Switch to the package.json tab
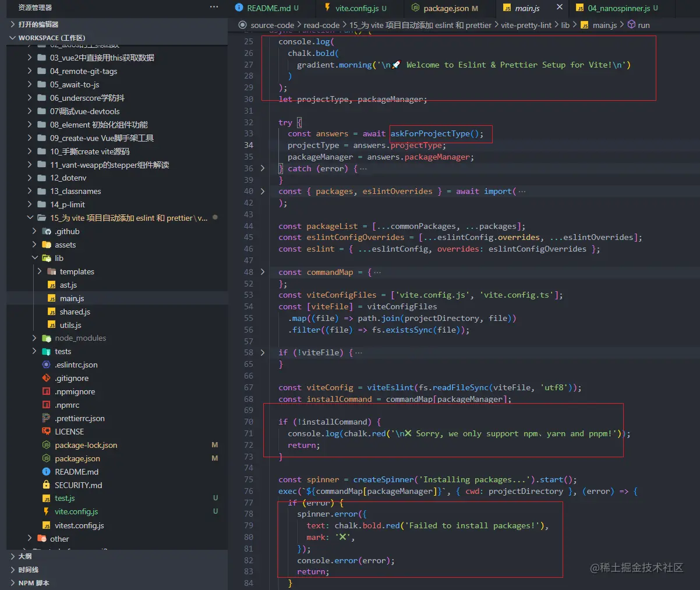Image resolution: width=700 pixels, height=590 pixels. point(445,8)
